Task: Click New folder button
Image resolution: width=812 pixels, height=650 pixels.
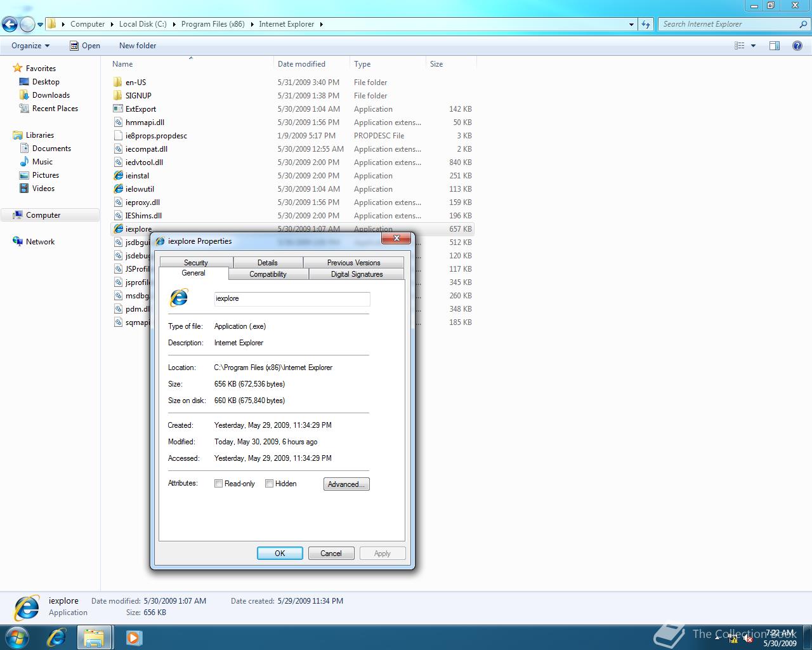Action: tap(138, 46)
